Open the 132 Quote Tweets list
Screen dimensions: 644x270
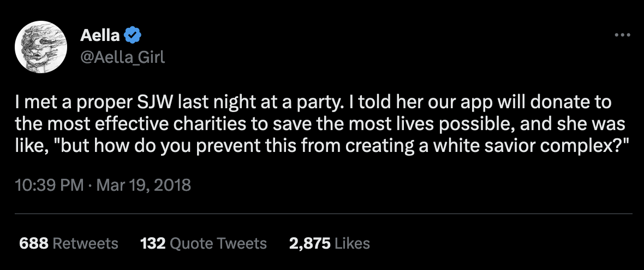(x=204, y=243)
